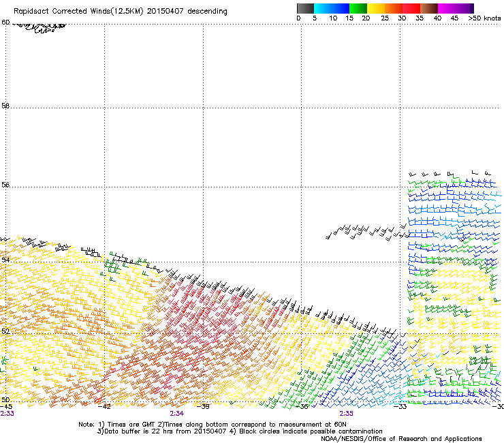This screenshot has height=443, width=504.
Task: Click the '>50 knots' legend label
Action: click(484, 18)
